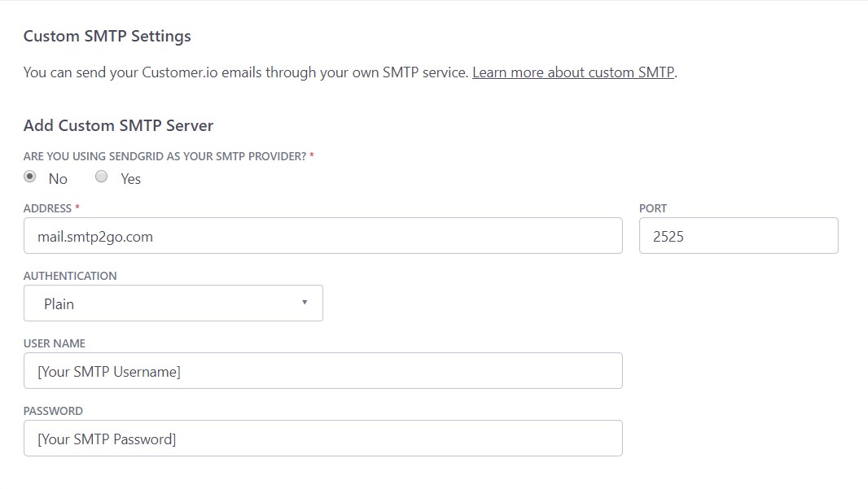Click the word No beside the radio
Screen dimensions: 868x489
pos(58,179)
